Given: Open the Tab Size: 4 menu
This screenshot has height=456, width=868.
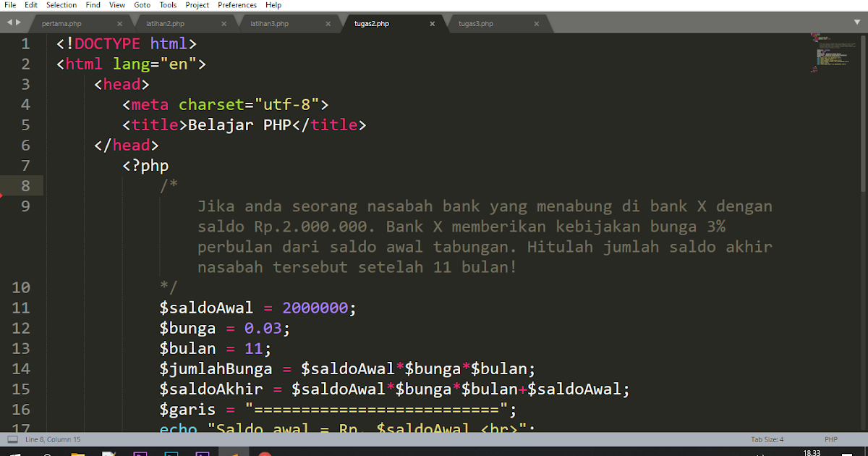Looking at the screenshot, I should 767,439.
